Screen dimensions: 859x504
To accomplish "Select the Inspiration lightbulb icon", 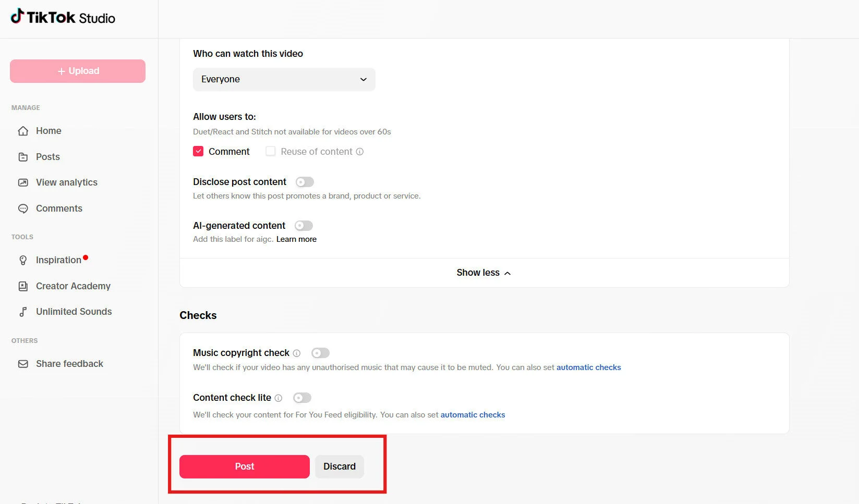I will (x=23, y=260).
